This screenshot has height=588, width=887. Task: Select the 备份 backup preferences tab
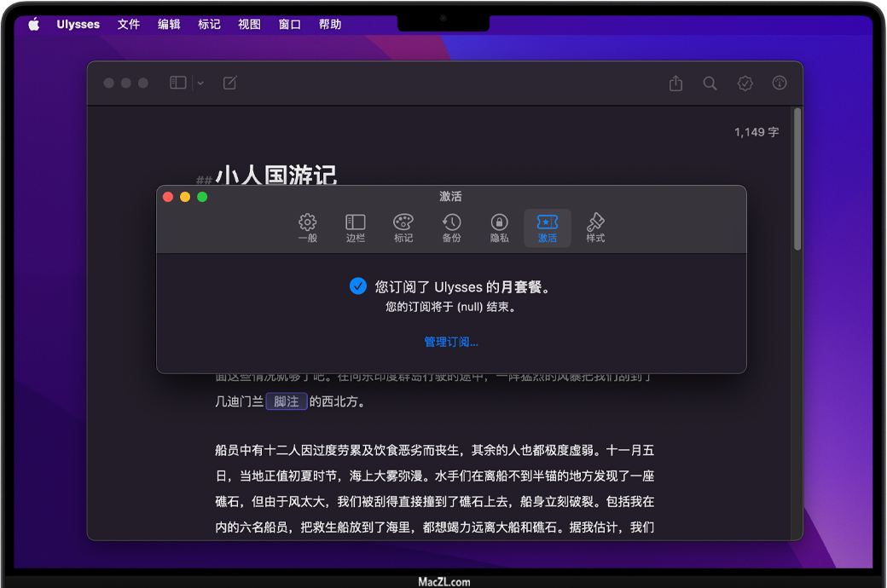[x=451, y=228]
